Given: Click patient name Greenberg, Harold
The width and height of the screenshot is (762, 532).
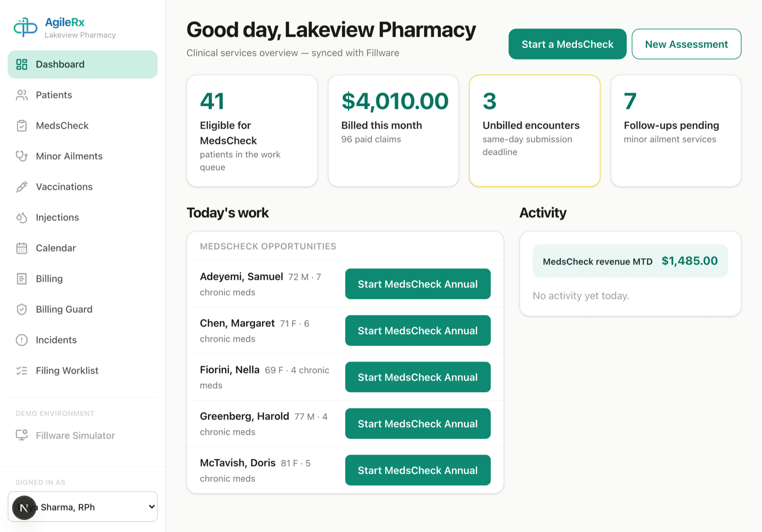Looking at the screenshot, I should tap(245, 416).
